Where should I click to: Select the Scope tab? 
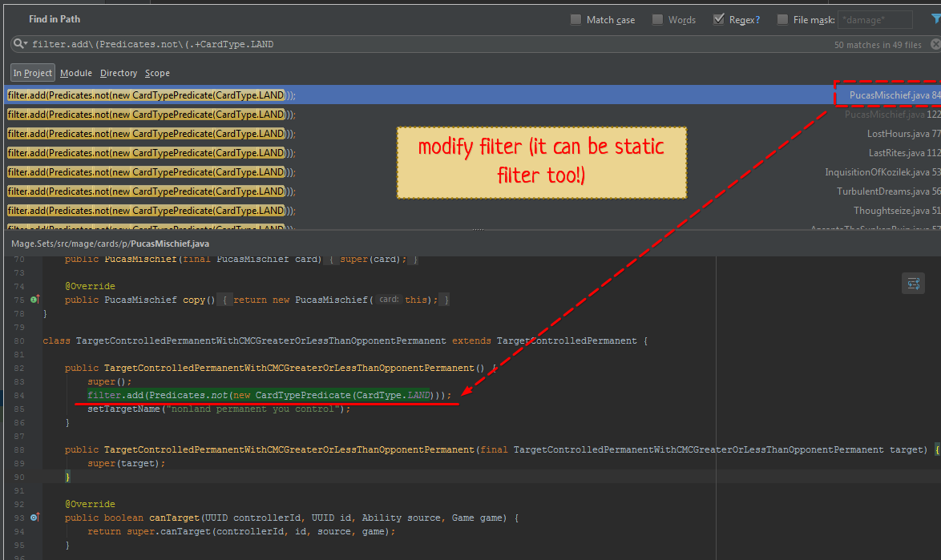157,73
